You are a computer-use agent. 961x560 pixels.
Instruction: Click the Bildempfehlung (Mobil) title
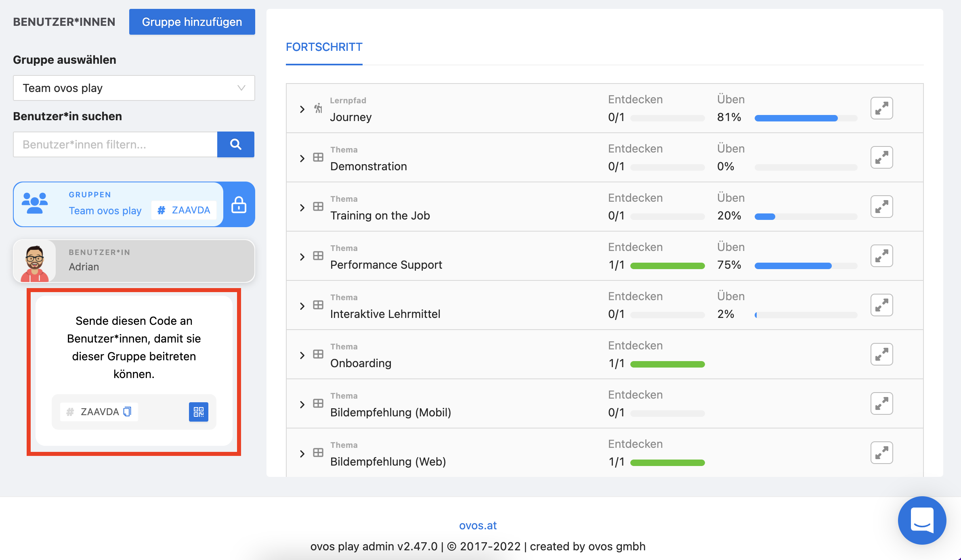coord(390,412)
